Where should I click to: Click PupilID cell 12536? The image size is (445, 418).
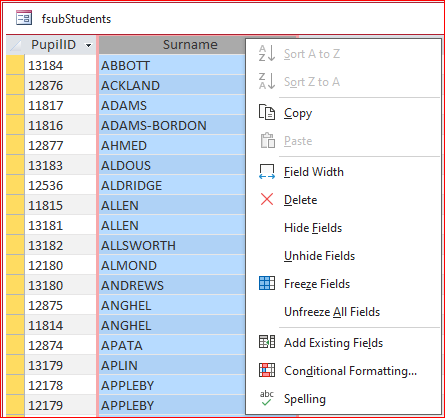coord(60,185)
